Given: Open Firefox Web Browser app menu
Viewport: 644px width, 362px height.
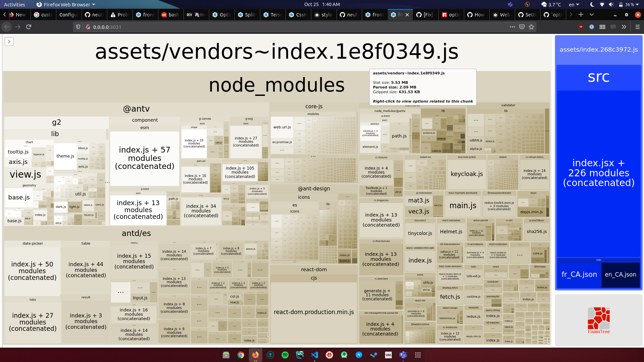Looking at the screenshot, I should click(66, 4).
